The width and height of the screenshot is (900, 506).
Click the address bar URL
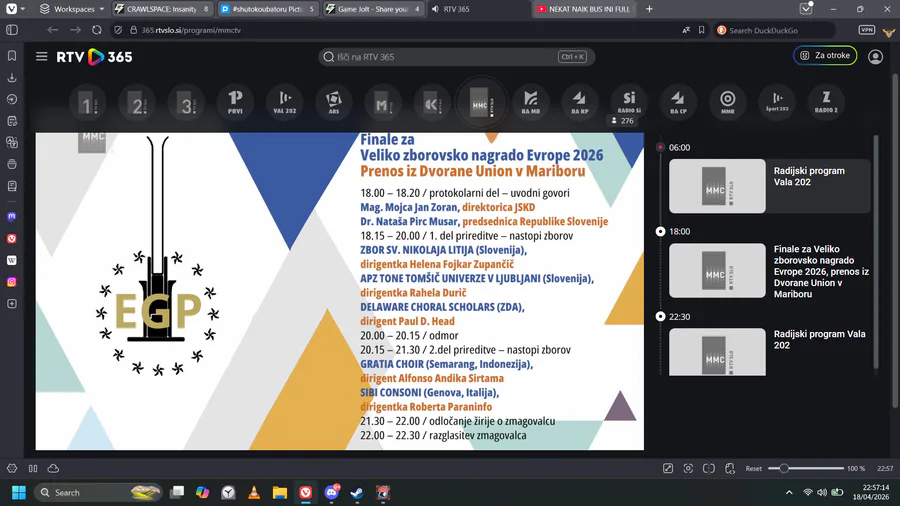(191, 30)
